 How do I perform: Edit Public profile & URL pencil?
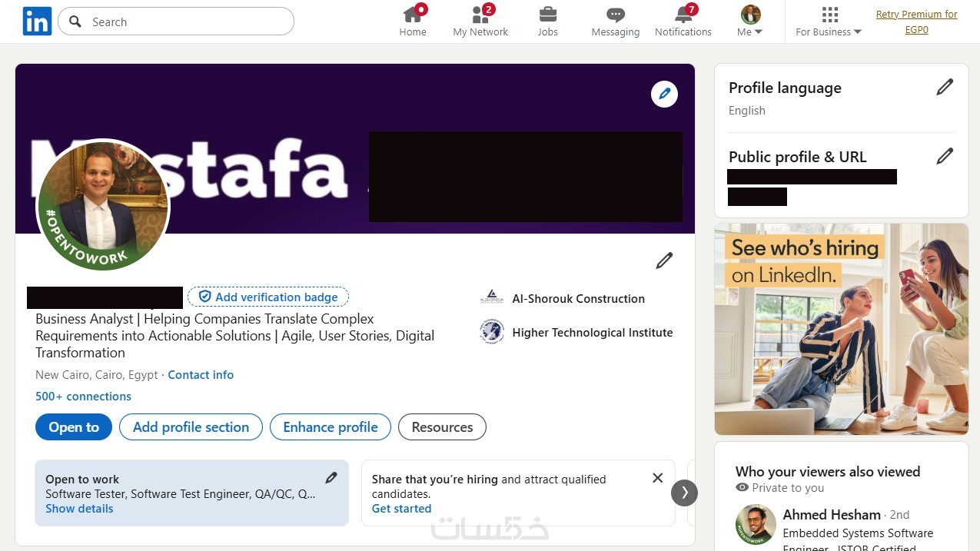point(945,157)
